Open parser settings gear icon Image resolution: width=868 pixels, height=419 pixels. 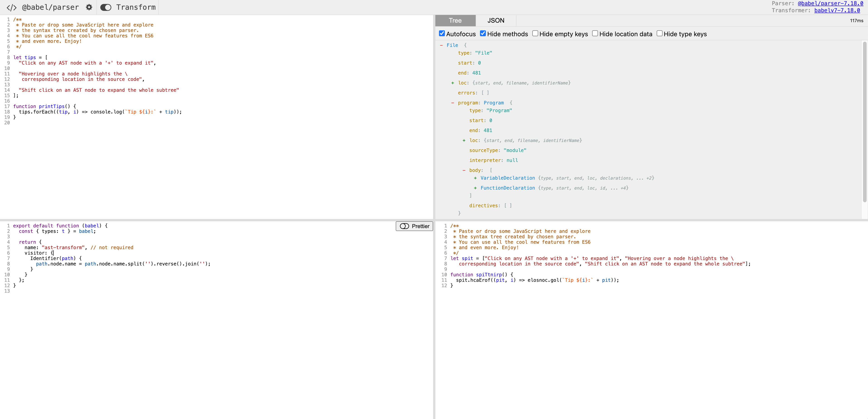pos(89,7)
